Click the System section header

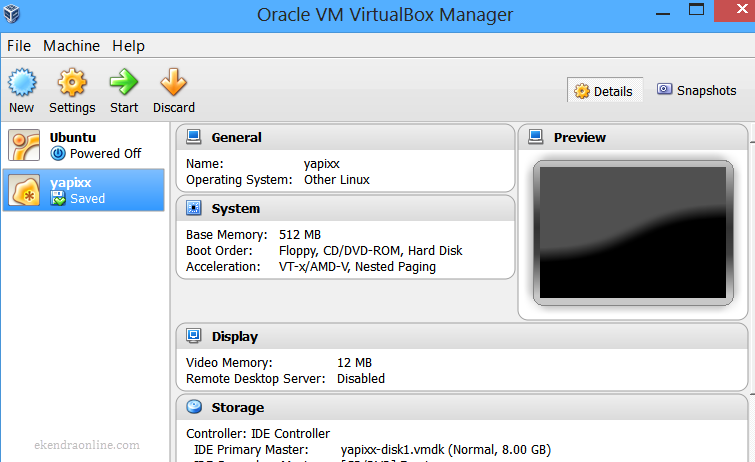click(346, 208)
